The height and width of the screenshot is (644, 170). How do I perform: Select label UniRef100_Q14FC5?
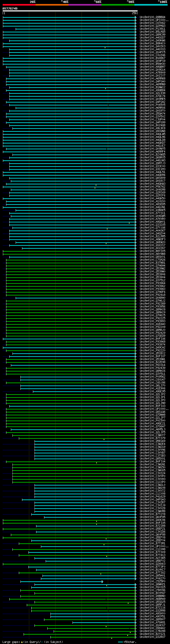click(152, 52)
